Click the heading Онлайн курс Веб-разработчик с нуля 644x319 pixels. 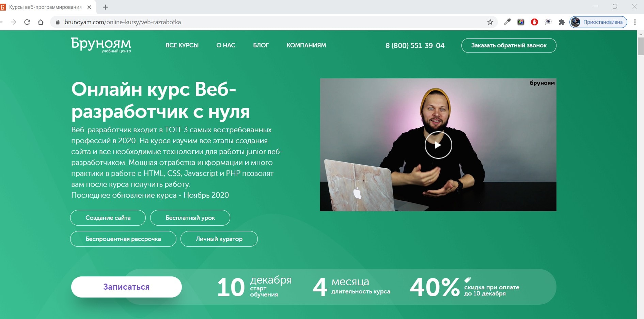pos(161,100)
